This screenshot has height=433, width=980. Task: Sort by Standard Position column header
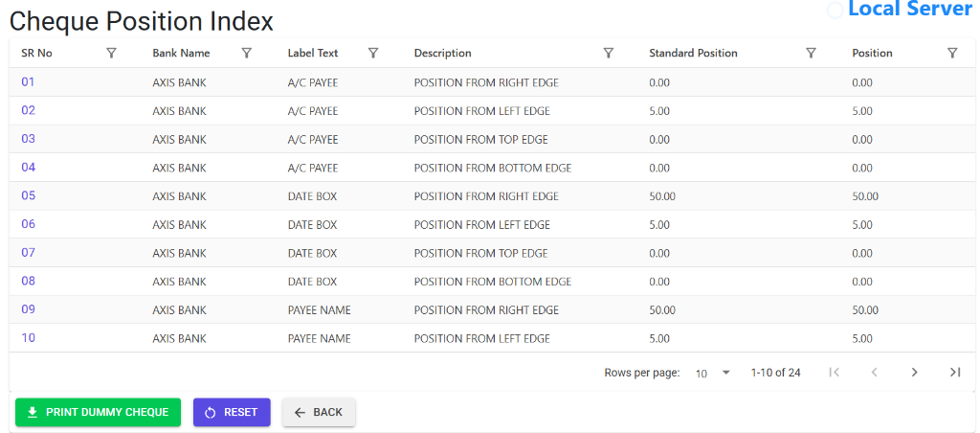pyautogui.click(x=693, y=54)
